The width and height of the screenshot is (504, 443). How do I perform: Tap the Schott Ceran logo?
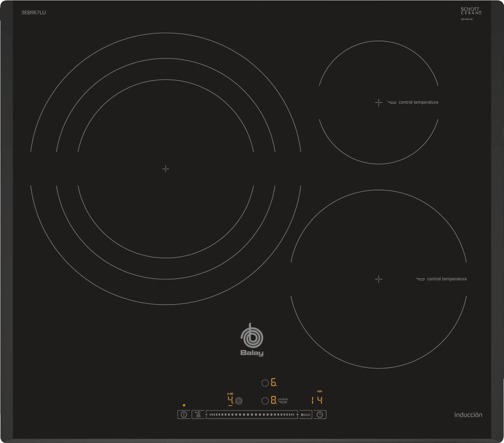471,11
